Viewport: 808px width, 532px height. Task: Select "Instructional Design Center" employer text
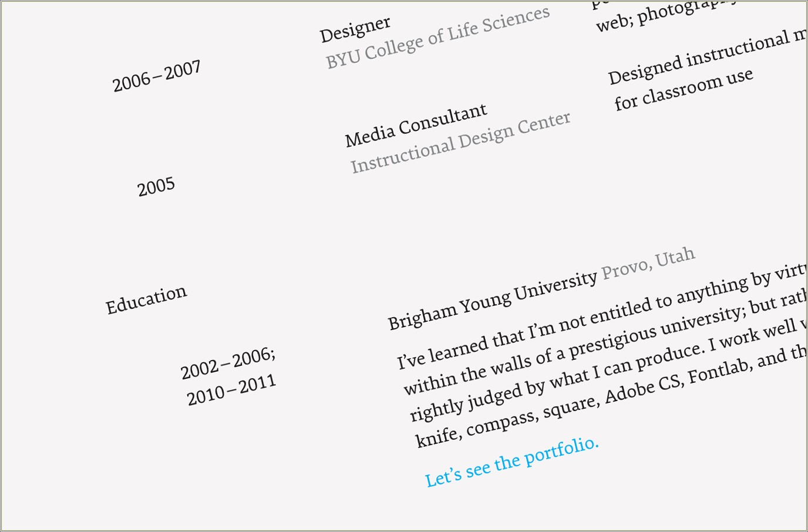(460, 143)
